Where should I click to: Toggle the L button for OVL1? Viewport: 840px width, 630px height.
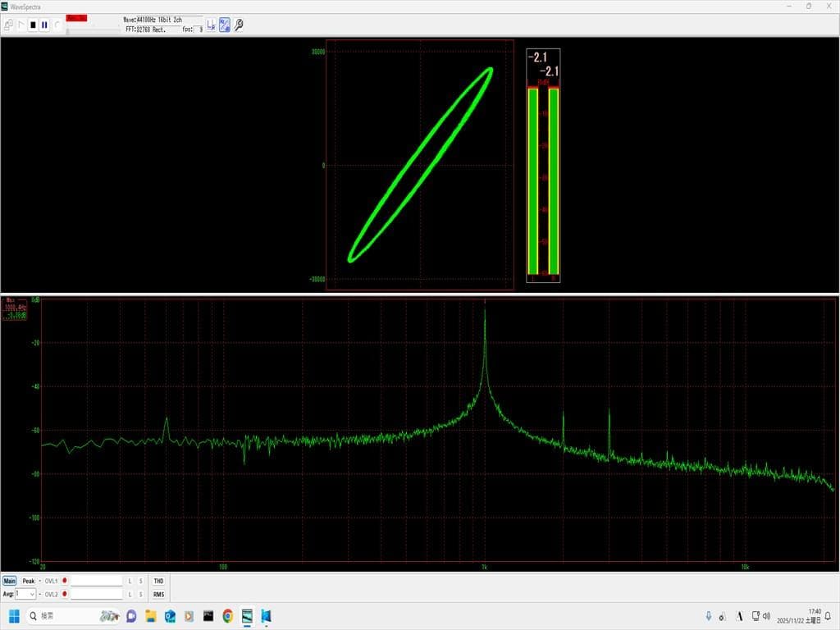coord(130,581)
